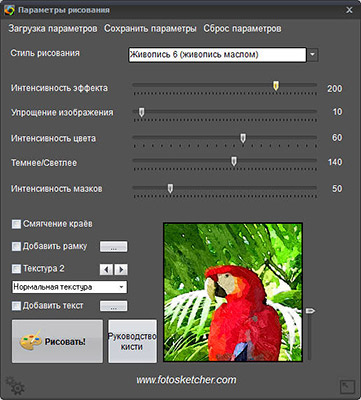This screenshot has width=361, height=400.
Task: Select next texture arrow
Action: click(121, 269)
